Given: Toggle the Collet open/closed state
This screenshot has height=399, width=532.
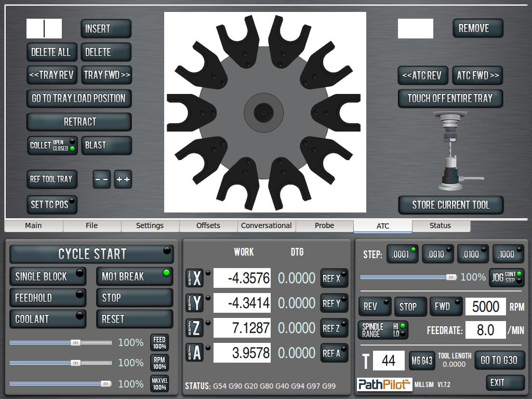Looking at the screenshot, I should 52,145.
